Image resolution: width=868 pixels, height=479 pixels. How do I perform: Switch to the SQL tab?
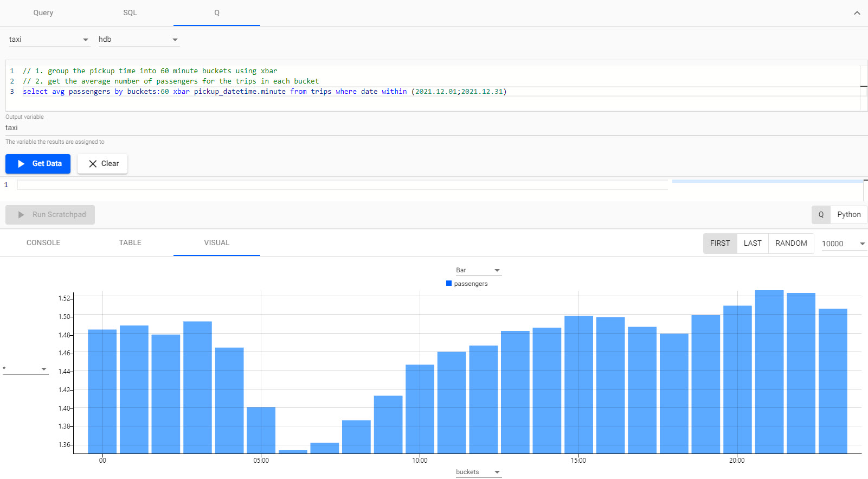pos(130,12)
